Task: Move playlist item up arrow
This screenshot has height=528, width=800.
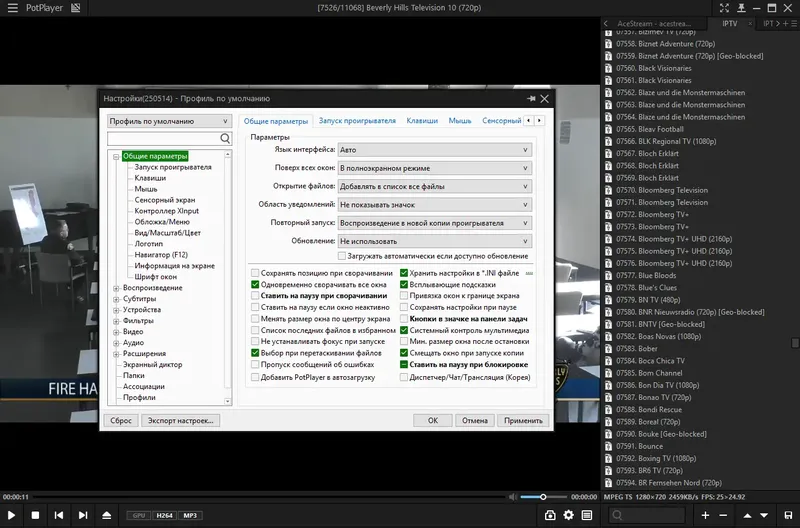Action: [x=747, y=515]
